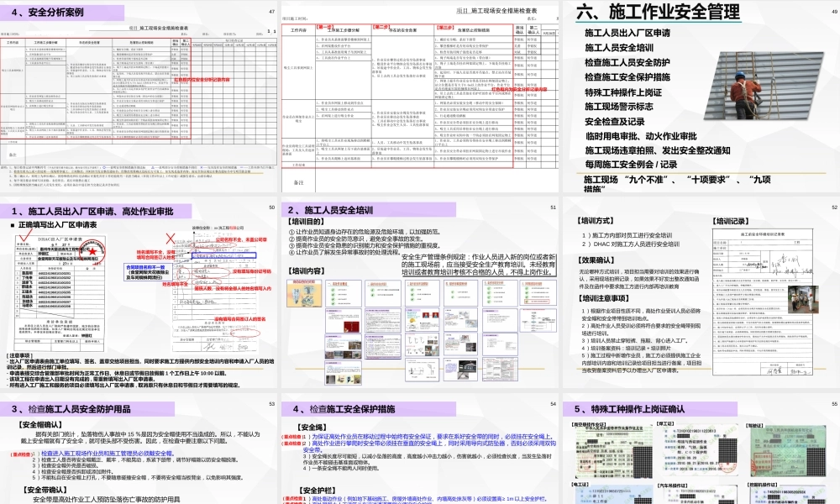Click the 【安全带确认】 heading
Viewport: 840px width, 504px height.
coord(45,490)
